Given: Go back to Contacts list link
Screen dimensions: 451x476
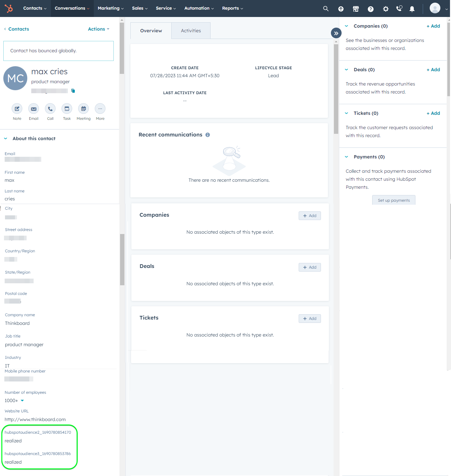Looking at the screenshot, I should tap(17, 29).
